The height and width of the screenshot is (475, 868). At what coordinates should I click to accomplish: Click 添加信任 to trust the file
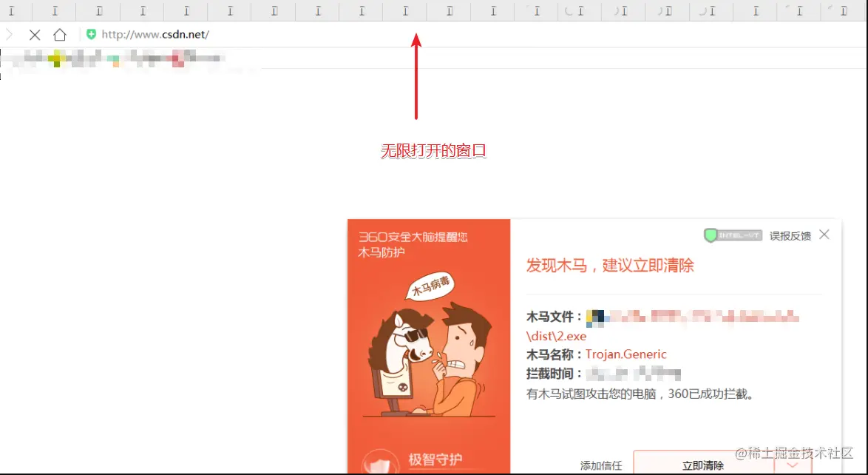(x=600, y=465)
